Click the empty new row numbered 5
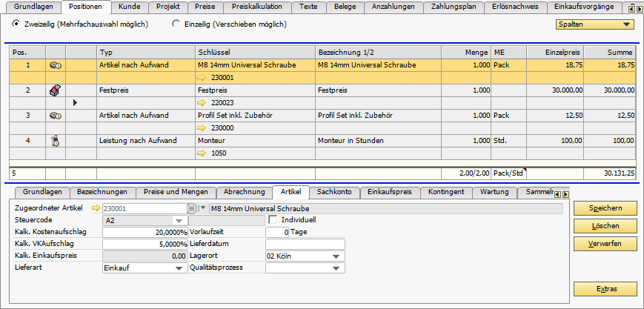The width and height of the screenshot is (644, 309). (28, 173)
